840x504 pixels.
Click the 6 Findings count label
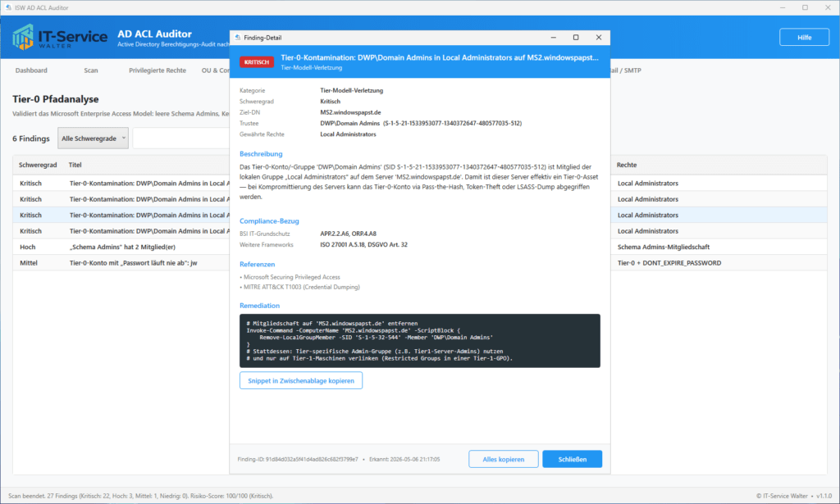31,138
